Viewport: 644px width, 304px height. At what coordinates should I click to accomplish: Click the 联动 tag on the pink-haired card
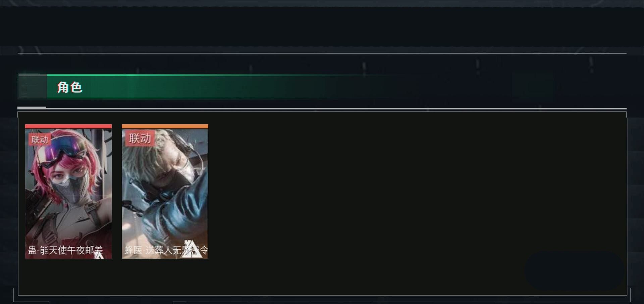40,139
